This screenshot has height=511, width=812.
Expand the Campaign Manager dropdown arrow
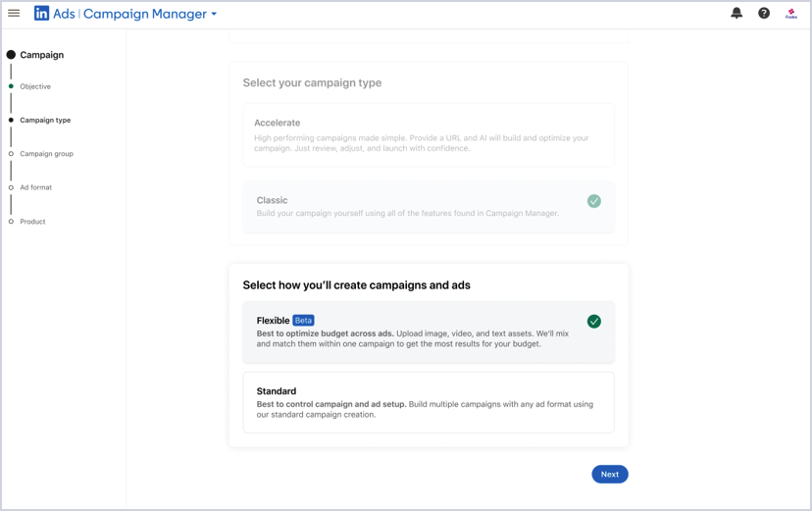(x=214, y=14)
